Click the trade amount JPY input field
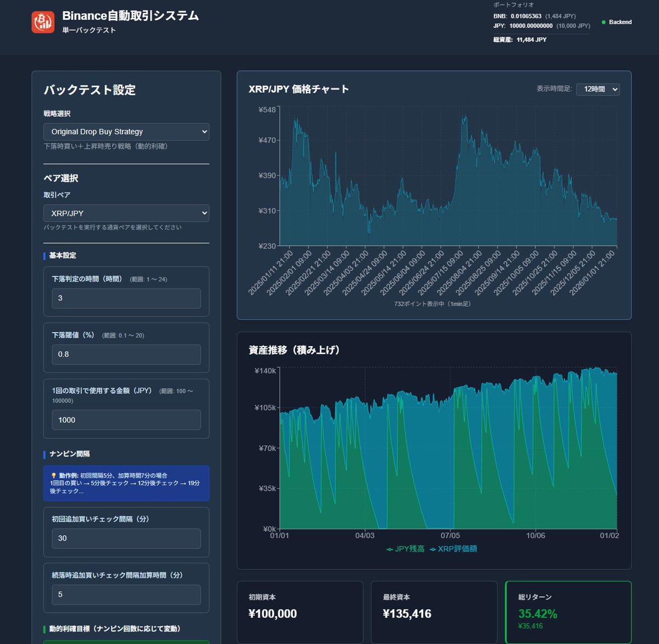 tap(126, 420)
